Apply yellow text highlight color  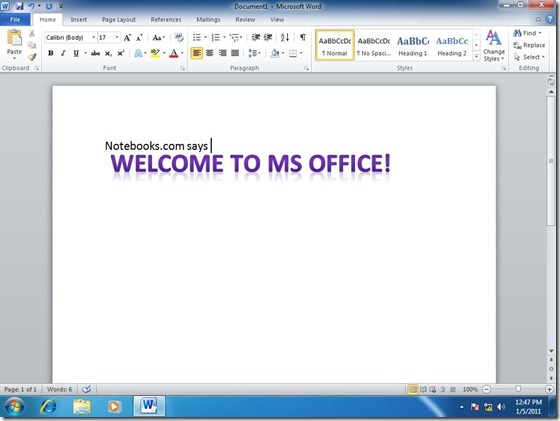pos(155,54)
